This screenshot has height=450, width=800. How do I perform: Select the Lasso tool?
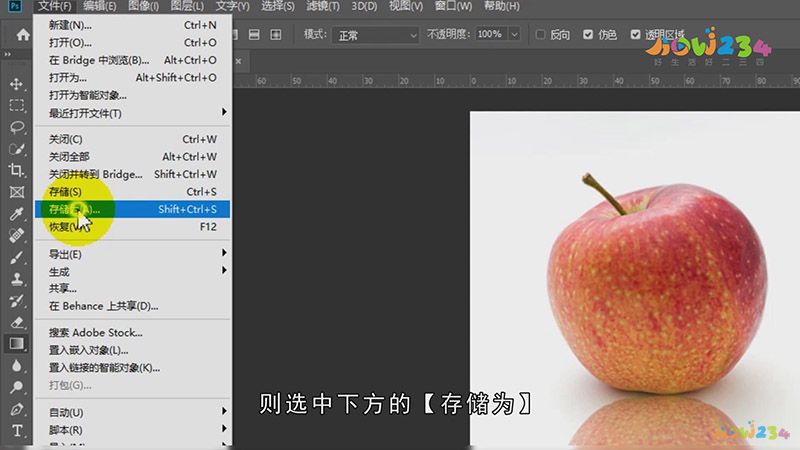coord(16,127)
